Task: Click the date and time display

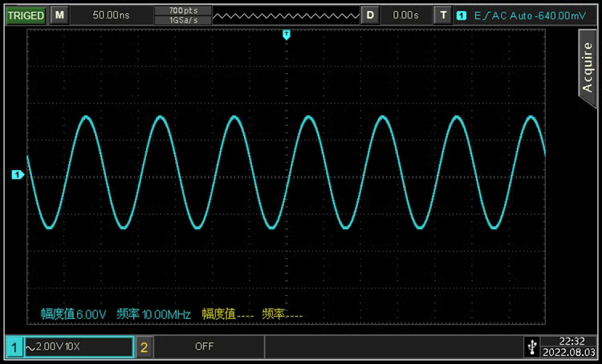Action: tap(569, 346)
